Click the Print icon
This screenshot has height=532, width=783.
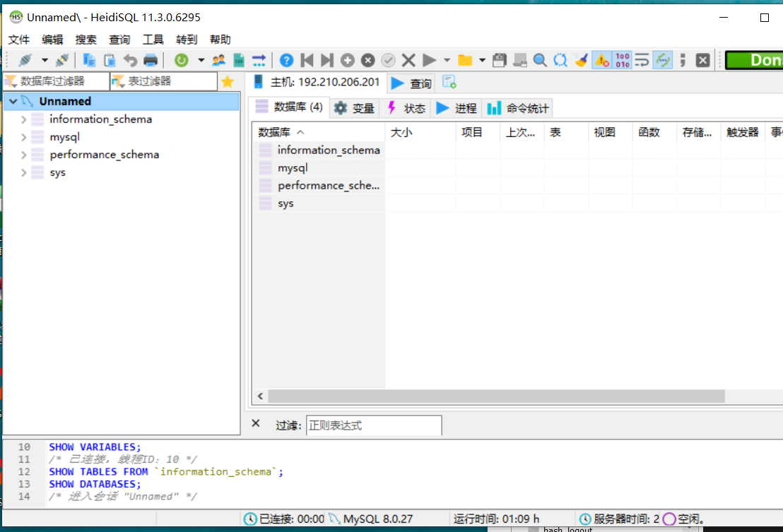click(151, 60)
